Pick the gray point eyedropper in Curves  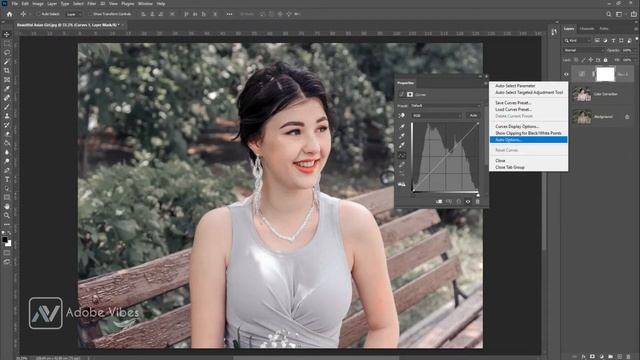click(402, 136)
